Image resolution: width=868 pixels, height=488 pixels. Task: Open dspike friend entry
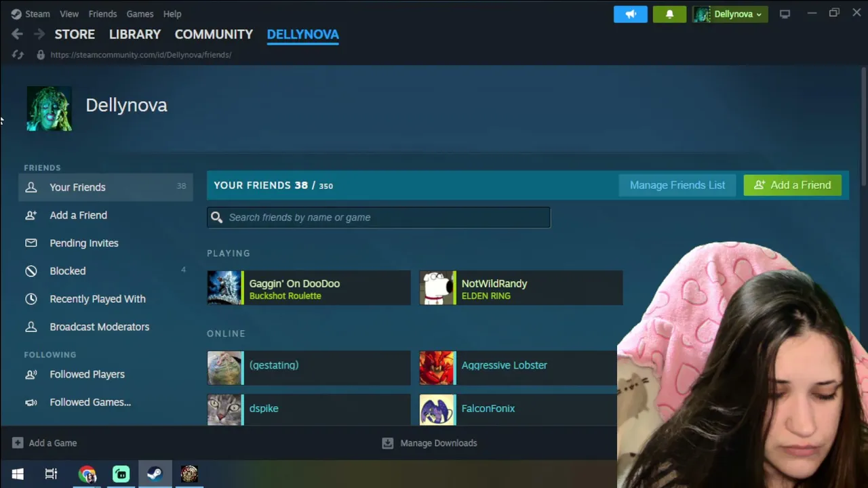[x=309, y=409]
